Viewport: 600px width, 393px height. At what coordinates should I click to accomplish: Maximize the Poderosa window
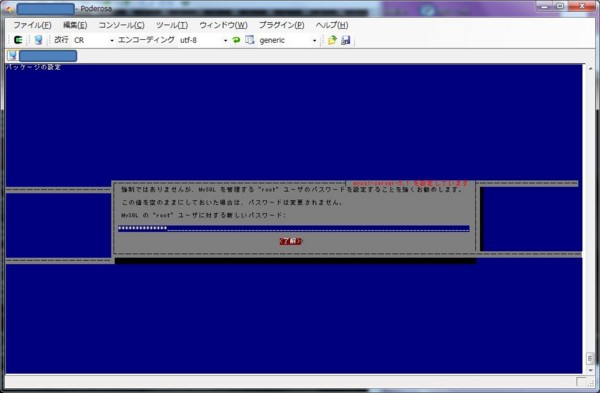[x=560, y=6]
